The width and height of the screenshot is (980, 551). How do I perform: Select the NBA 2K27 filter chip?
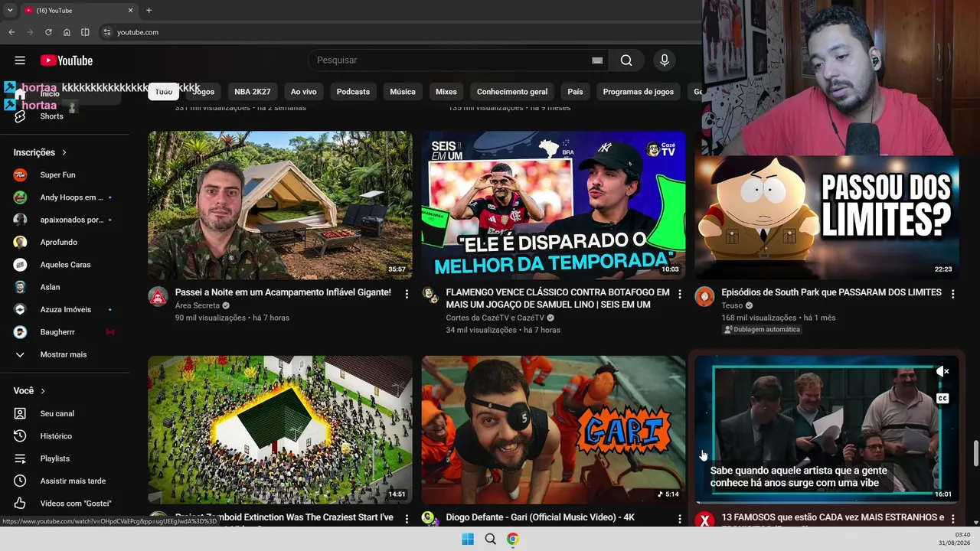click(253, 92)
